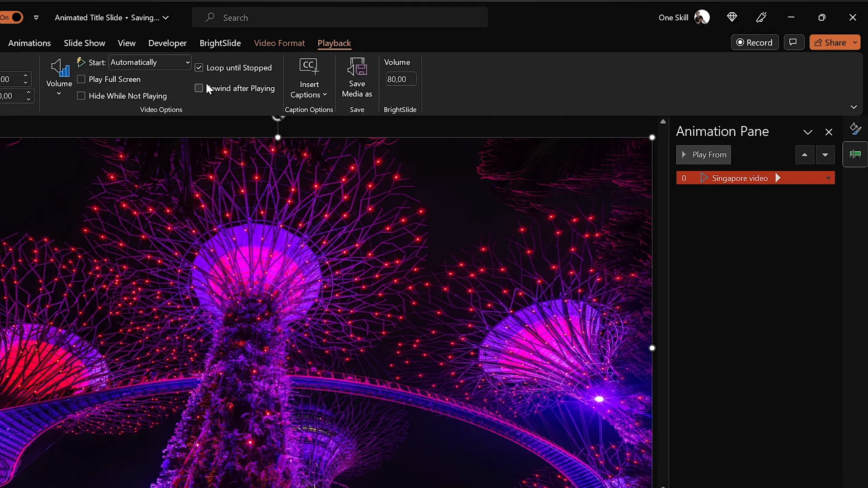Switch to the Video Format tab
Viewport: 868px width, 488px height.
279,43
